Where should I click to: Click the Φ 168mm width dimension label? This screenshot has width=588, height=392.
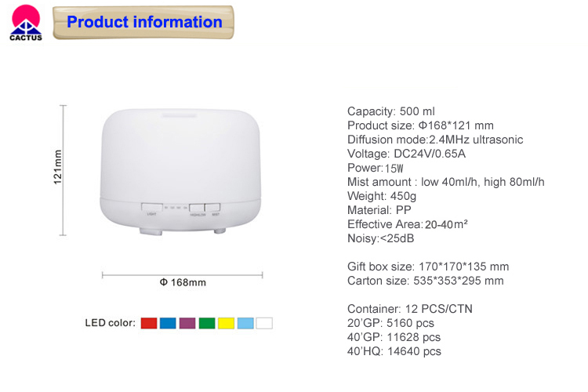pos(182,282)
